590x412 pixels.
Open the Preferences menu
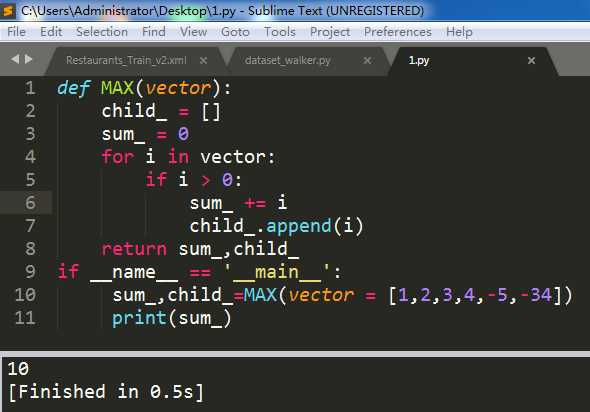pyautogui.click(x=398, y=32)
